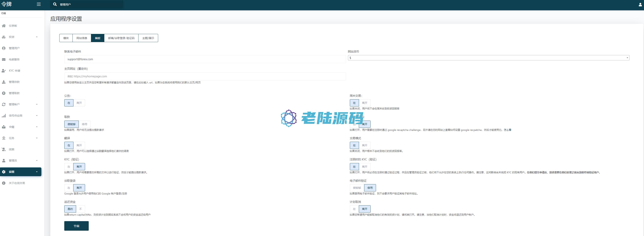Image resolution: width=644 pixels, height=236 pixels.
Task: Click the 电邮服务 envelope icon
Action: 4,59
